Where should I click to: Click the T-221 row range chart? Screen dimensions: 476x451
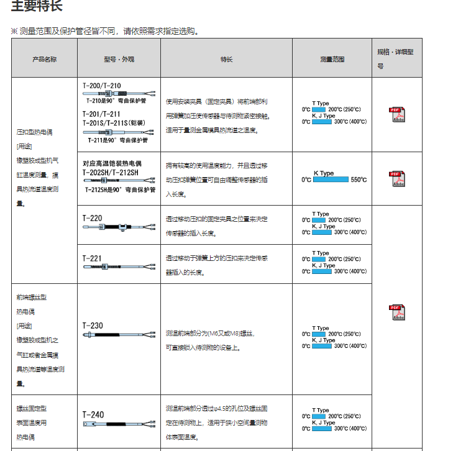tap(334, 262)
